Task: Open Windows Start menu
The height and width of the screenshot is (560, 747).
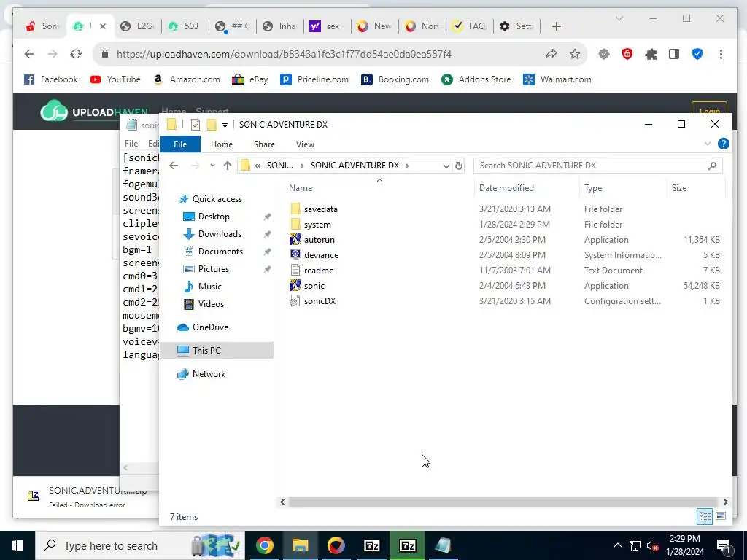Action: point(18,545)
